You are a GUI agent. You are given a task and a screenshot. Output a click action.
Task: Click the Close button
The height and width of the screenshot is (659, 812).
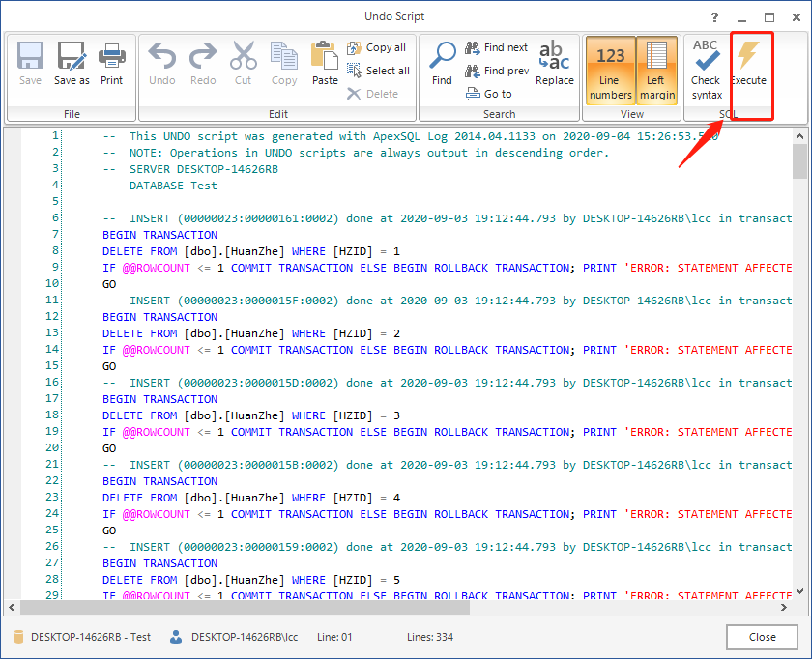(x=762, y=637)
